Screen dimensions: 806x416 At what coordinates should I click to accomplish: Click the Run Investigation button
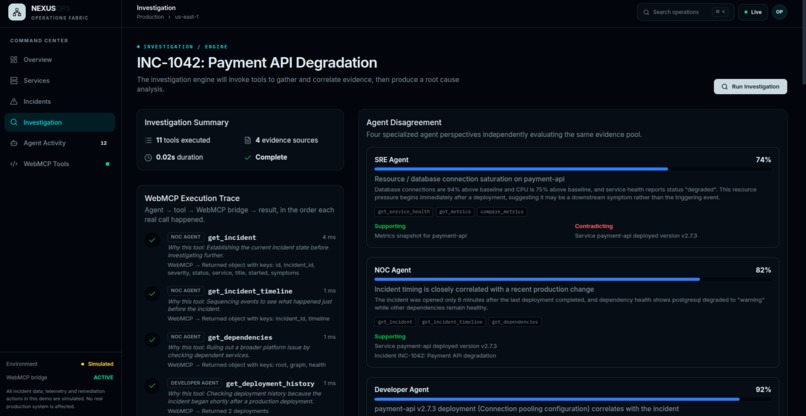click(750, 87)
